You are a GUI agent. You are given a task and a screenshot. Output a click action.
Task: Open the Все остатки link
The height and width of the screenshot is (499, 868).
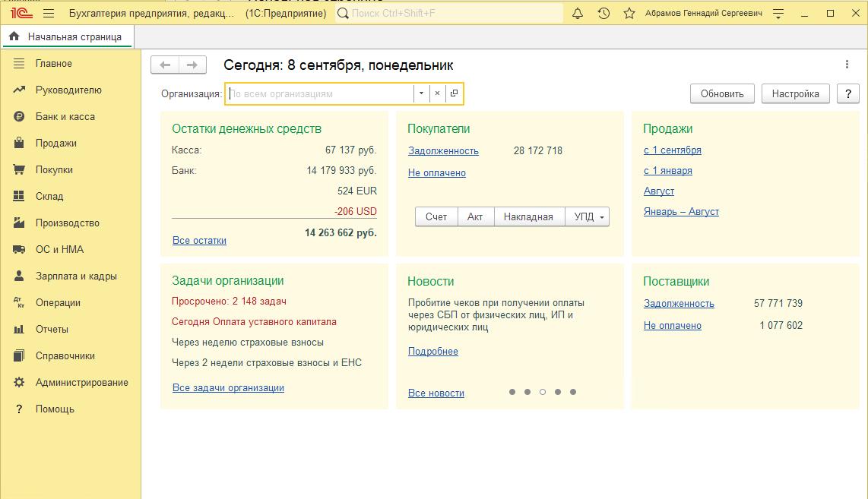click(x=199, y=240)
